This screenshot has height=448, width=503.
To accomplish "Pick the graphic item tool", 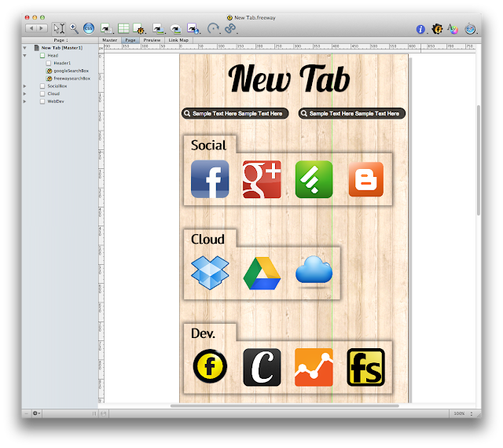I will (x=159, y=28).
